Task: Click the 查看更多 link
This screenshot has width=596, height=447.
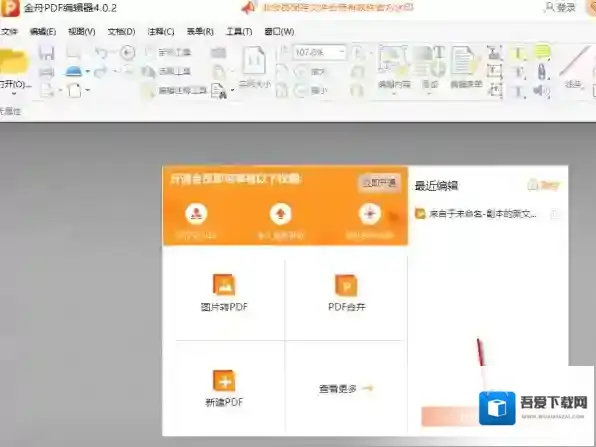Action: point(346,388)
